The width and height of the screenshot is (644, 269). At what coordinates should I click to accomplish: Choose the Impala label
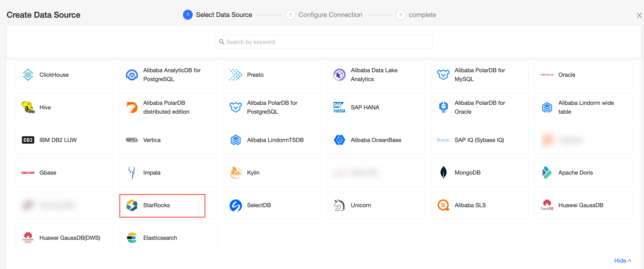(152, 173)
